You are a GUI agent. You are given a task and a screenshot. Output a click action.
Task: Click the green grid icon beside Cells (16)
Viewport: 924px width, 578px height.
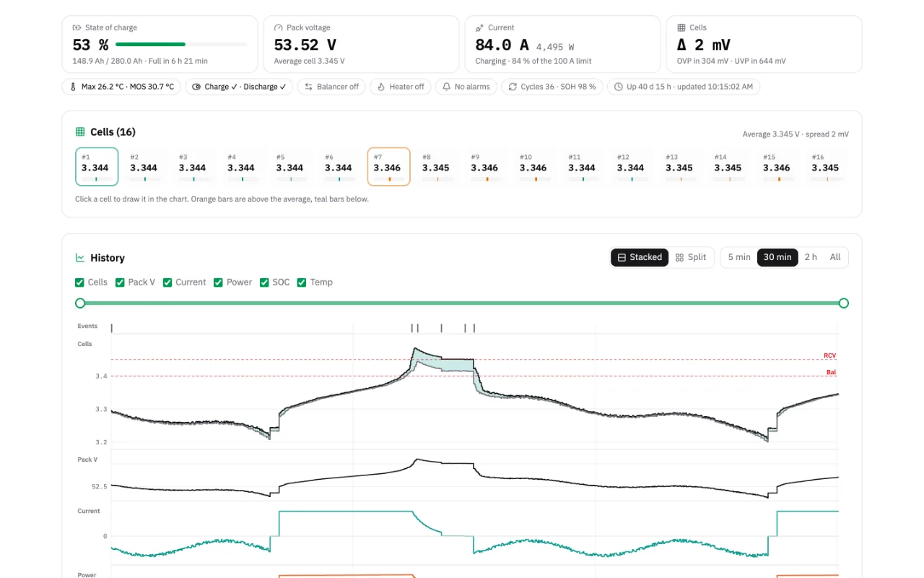pos(80,132)
